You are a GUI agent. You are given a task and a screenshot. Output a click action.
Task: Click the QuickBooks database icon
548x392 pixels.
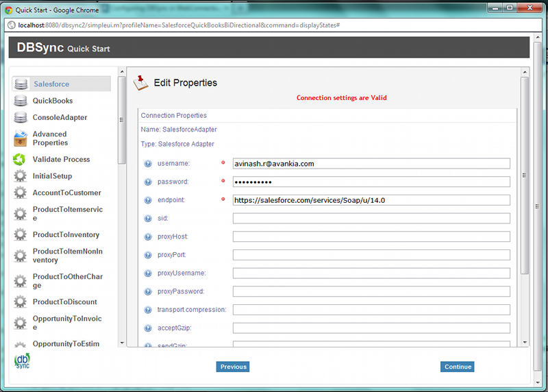point(21,101)
